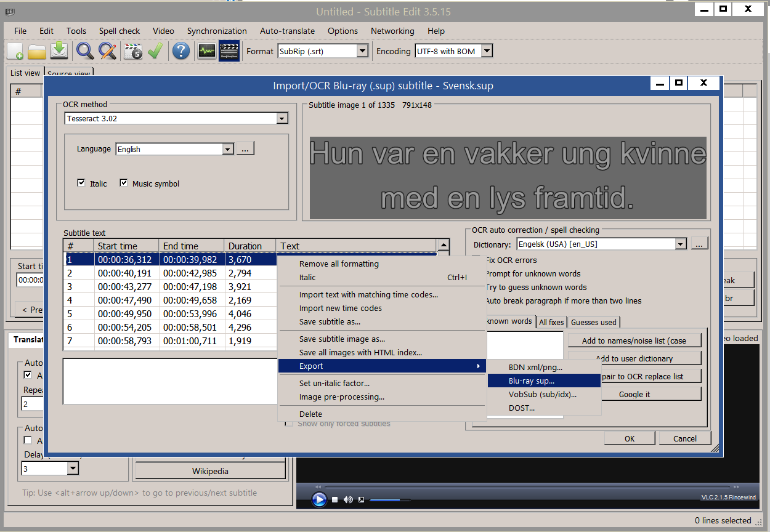Disable the Music symbol checkbox
This screenshot has height=532, width=770.
124,183
